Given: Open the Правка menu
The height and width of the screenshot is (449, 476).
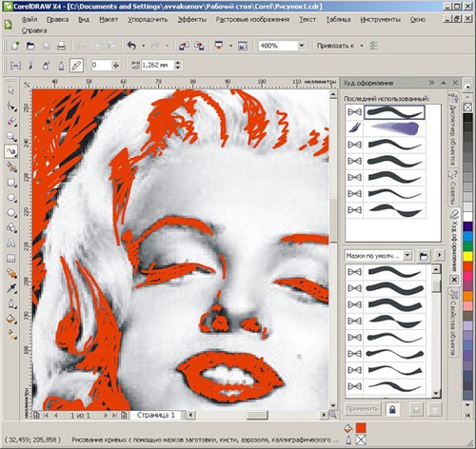Looking at the screenshot, I should coord(57,20).
